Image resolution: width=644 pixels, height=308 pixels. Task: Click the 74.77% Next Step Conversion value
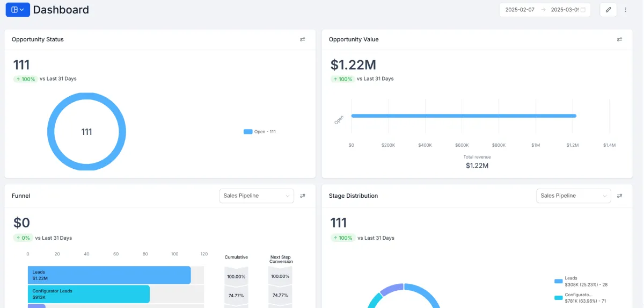coord(280,295)
